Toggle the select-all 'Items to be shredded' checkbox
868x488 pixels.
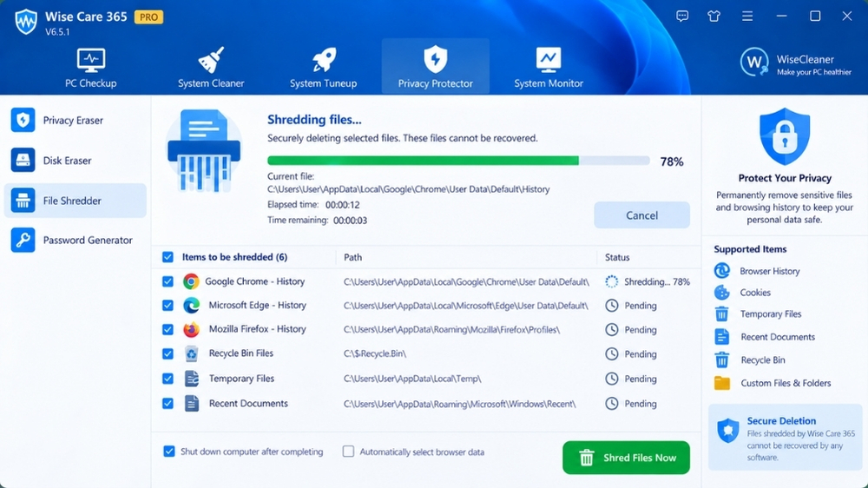pyautogui.click(x=168, y=257)
